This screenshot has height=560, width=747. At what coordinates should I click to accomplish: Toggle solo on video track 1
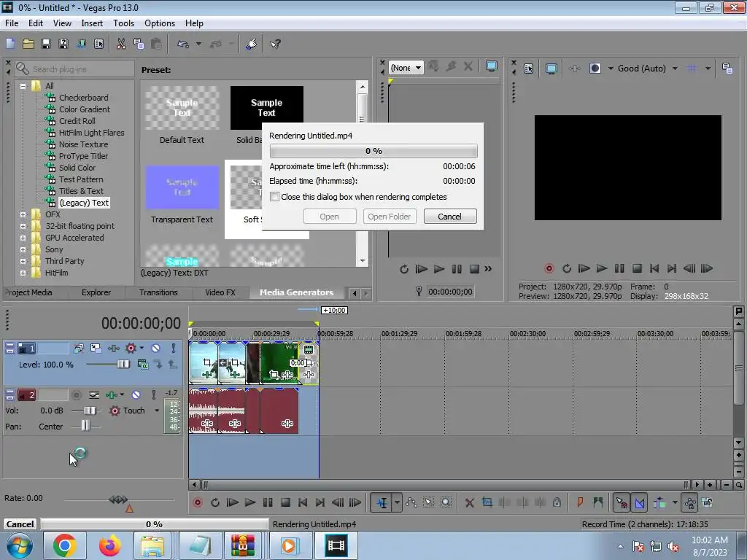coord(174,348)
